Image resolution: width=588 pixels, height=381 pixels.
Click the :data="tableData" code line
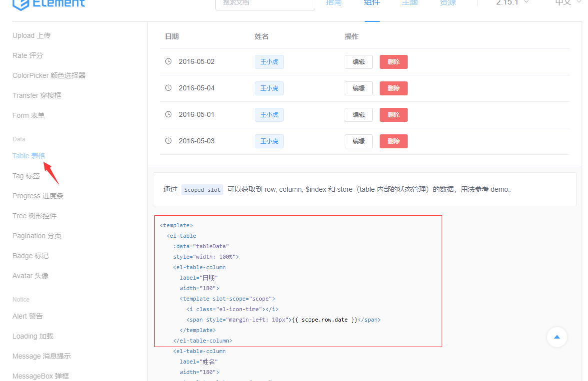tap(201, 246)
